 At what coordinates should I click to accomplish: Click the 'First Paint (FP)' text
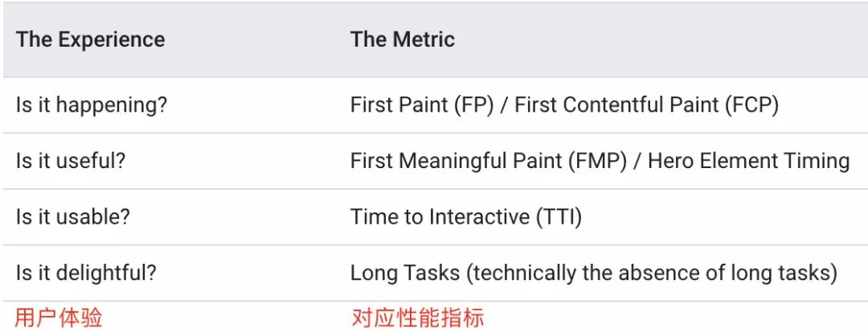[422, 105]
